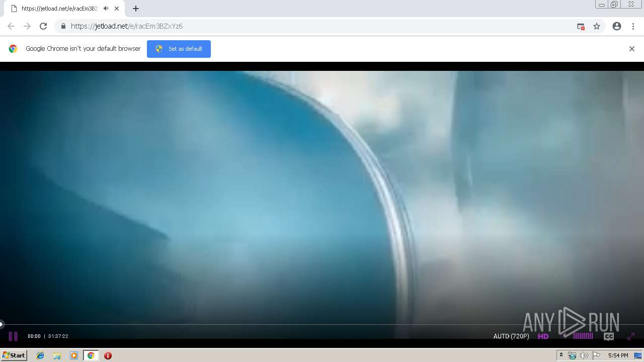Click the address bar URL
This screenshot has height=362, width=644.
point(127,26)
